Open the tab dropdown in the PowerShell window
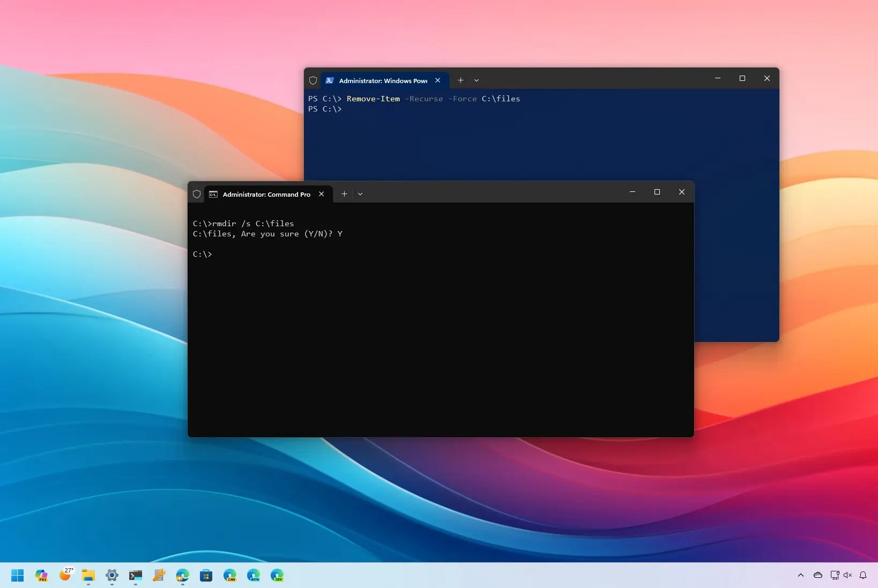This screenshot has width=878, height=588. point(477,80)
